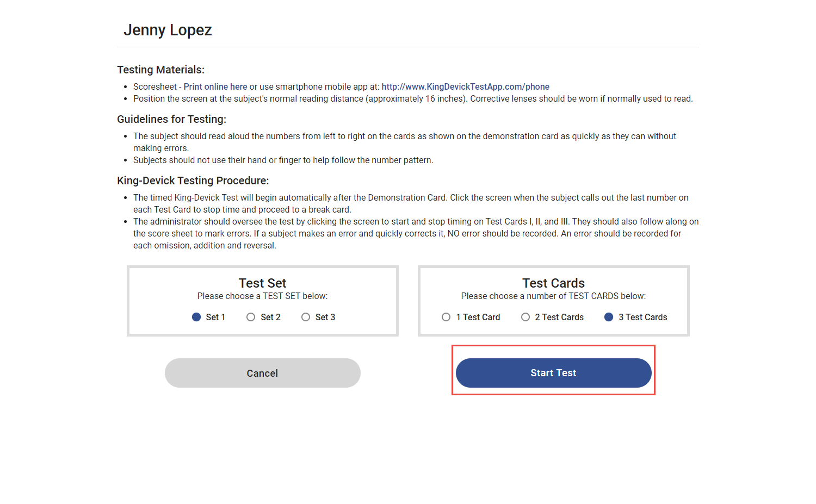Click the Guidelines for Testing heading
Viewport: 816px width, 504px height.
click(171, 119)
